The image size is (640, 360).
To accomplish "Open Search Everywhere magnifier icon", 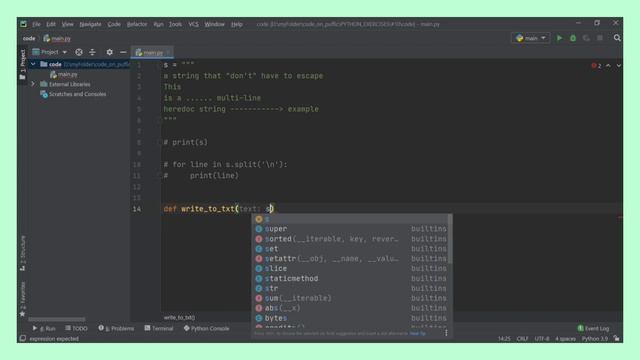I will [617, 38].
